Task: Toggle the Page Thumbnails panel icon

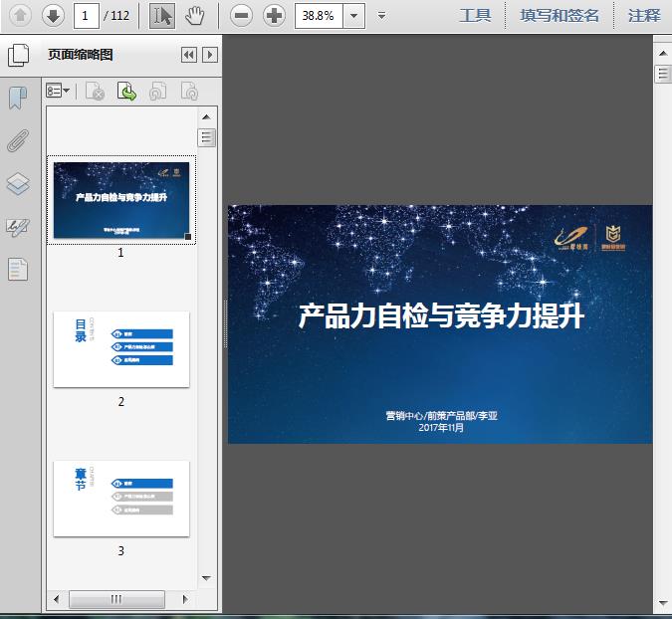Action: tap(18, 56)
